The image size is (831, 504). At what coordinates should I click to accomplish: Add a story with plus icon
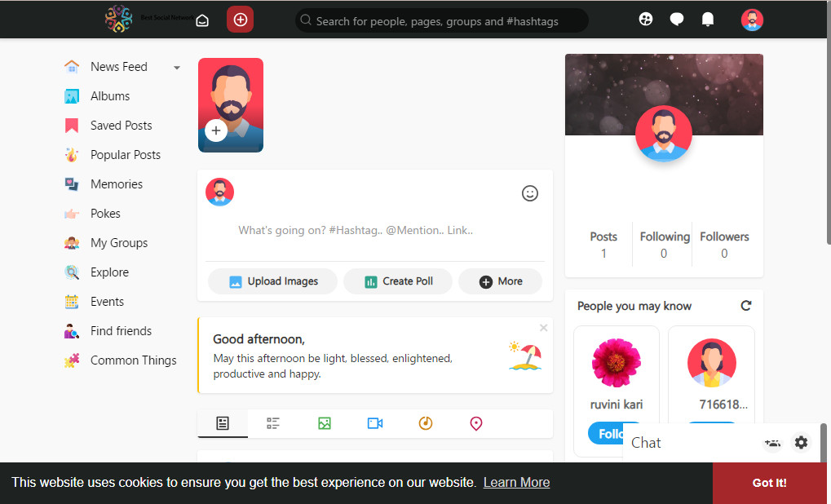pos(215,130)
